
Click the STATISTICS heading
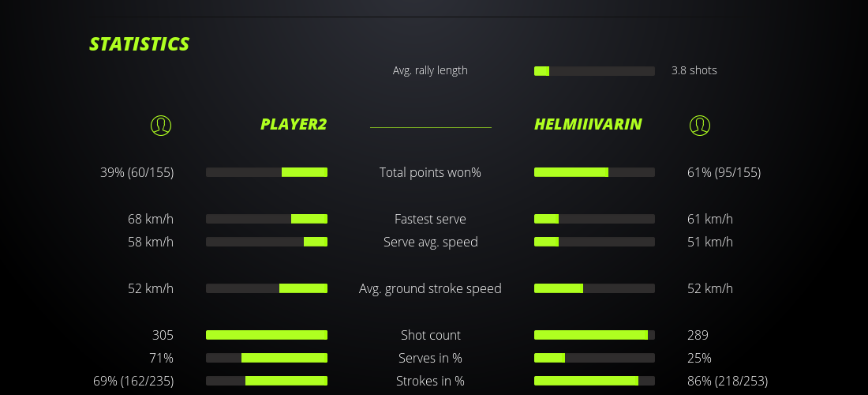coord(140,44)
